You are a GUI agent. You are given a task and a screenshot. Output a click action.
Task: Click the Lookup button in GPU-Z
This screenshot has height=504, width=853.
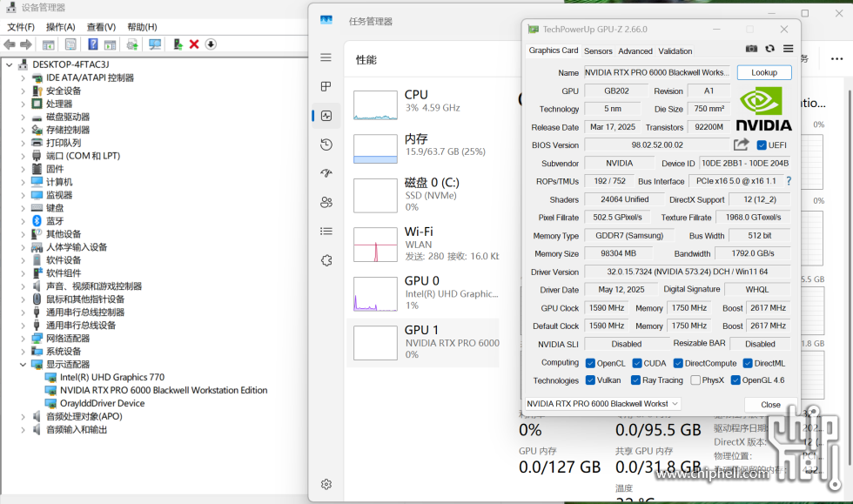(x=764, y=72)
